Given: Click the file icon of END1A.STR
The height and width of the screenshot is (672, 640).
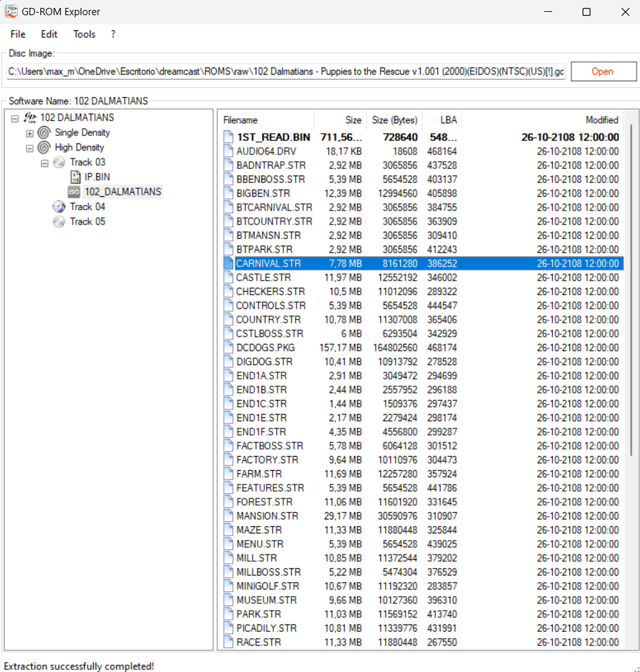Looking at the screenshot, I should point(229,376).
